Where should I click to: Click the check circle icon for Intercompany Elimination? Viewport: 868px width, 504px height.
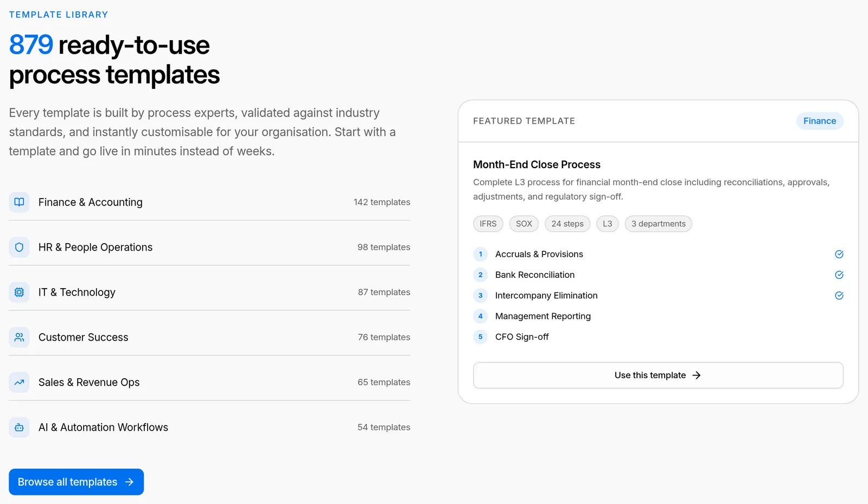(839, 295)
